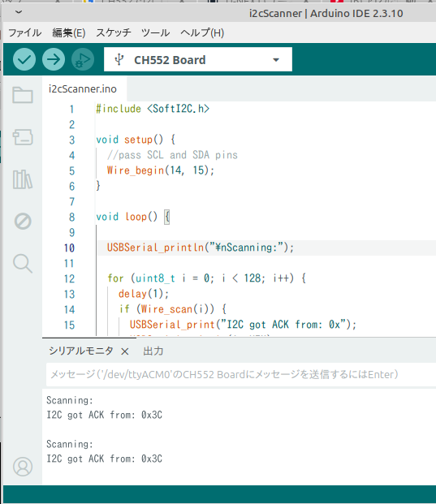Click the //pass SCL and SDA pins comment
436x504 pixels.
[x=172, y=155]
